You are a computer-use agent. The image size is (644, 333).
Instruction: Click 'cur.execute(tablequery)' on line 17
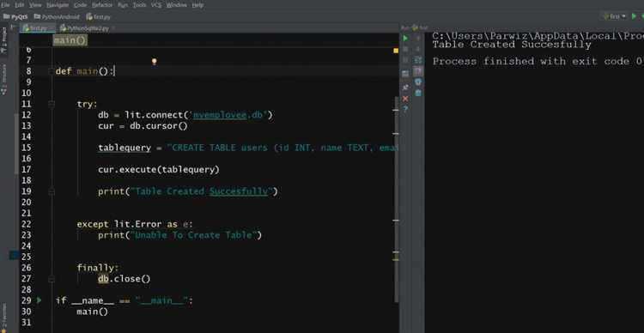tap(159, 170)
